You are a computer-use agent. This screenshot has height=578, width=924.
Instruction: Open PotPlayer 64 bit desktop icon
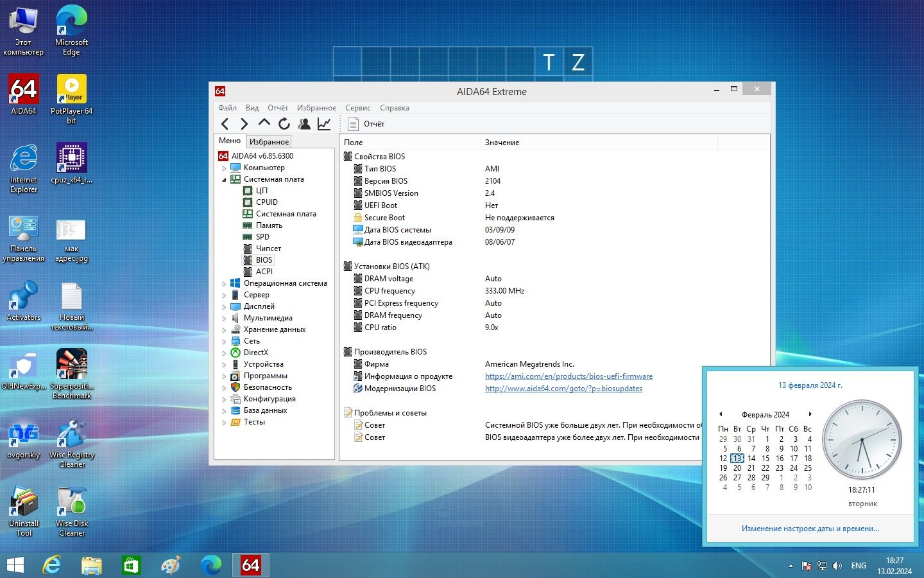tap(71, 99)
